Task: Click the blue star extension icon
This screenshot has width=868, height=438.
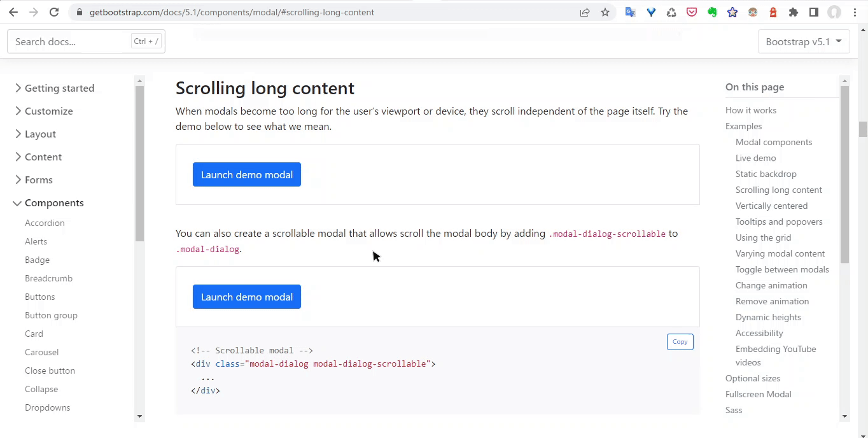Action: (732, 12)
